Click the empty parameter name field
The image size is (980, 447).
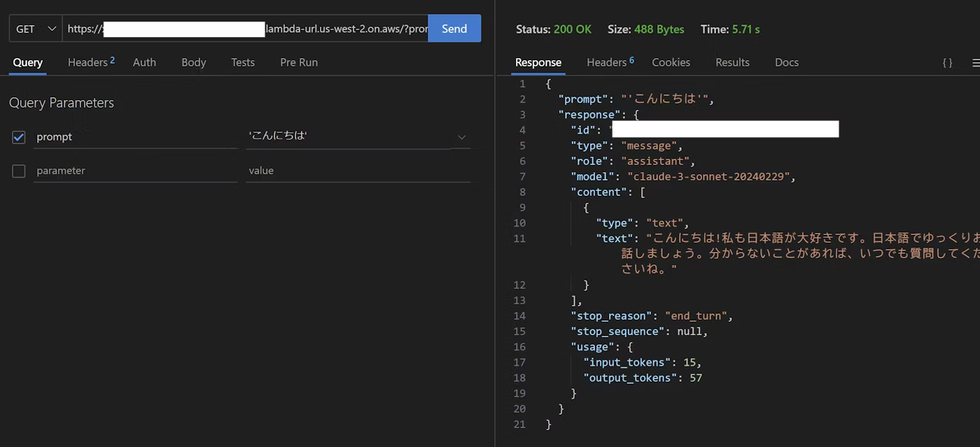136,171
